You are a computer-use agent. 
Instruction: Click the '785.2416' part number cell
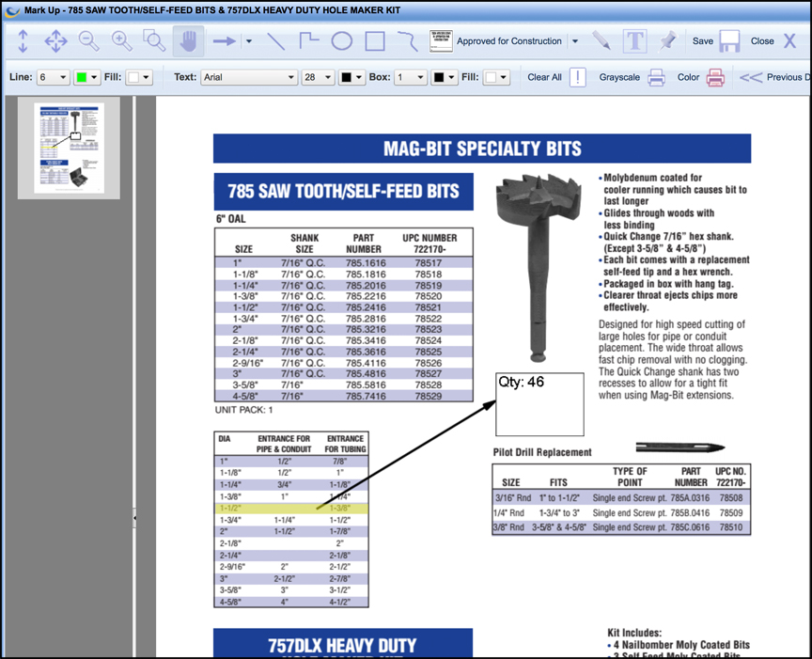[366, 307]
